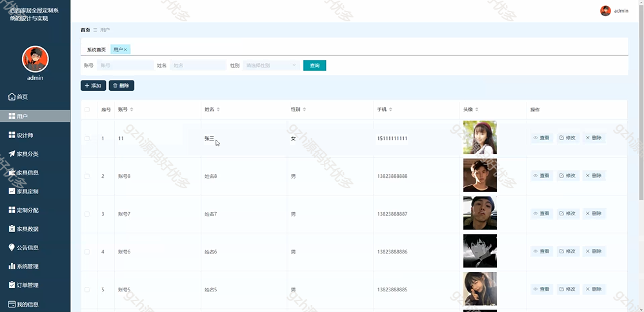Open 家具定制 sidebar entry
Image resolution: width=644 pixels, height=312 pixels.
point(35,191)
